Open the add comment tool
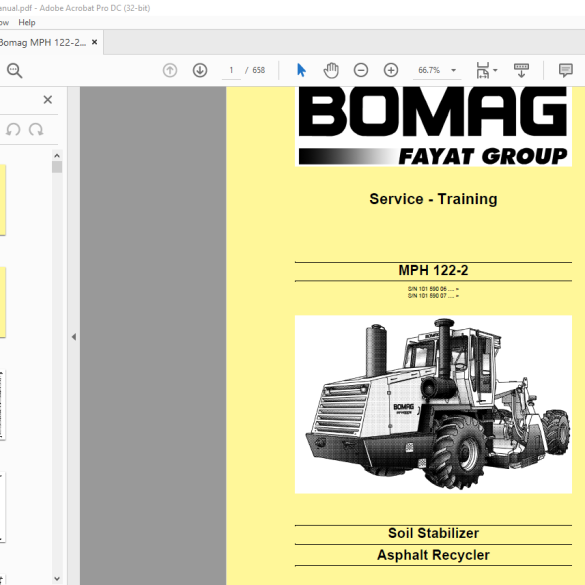Screen dimensions: 585x585 [566, 70]
